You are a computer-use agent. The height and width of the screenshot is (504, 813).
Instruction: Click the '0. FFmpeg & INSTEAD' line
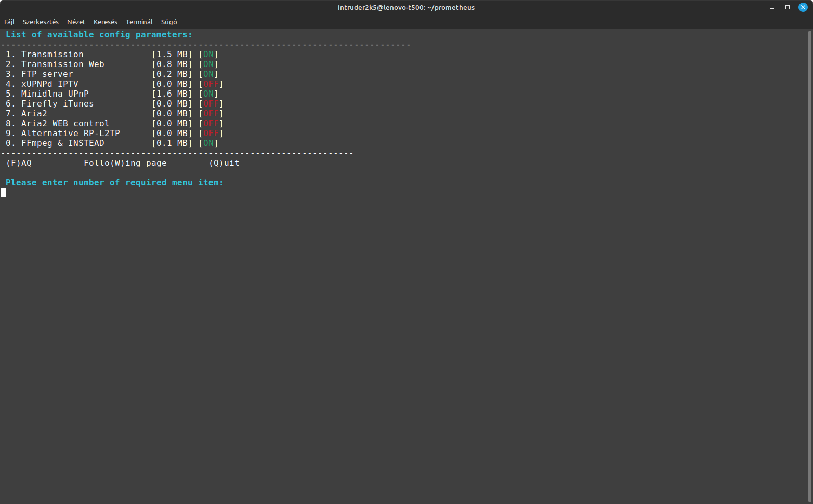[x=112, y=143]
